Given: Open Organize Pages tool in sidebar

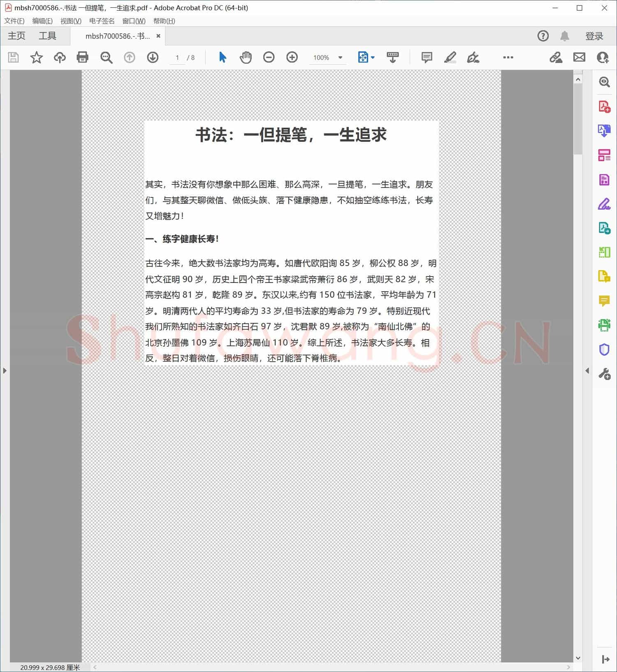Looking at the screenshot, I should 604,155.
